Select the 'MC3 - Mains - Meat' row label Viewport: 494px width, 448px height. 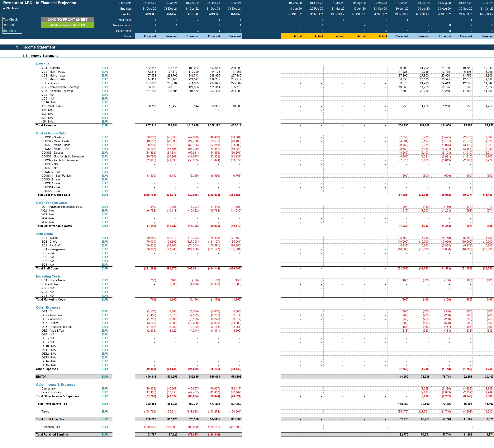point(53,75)
